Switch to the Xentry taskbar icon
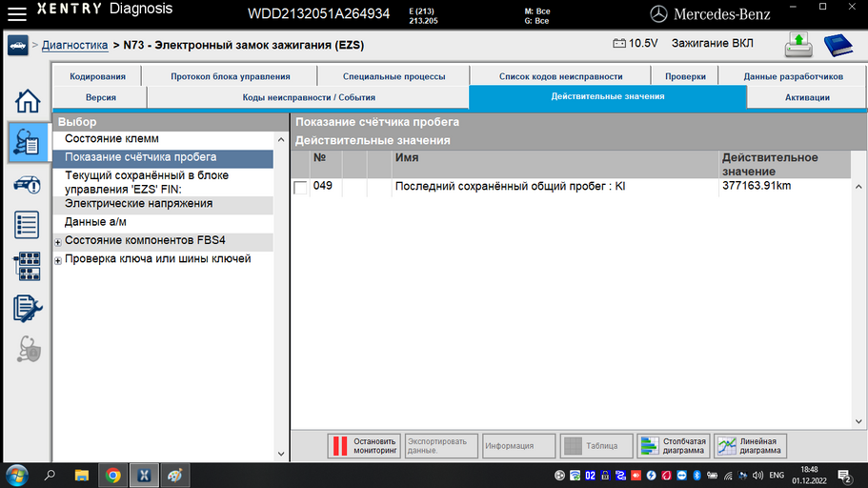This screenshot has height=488, width=868. pos(144,476)
